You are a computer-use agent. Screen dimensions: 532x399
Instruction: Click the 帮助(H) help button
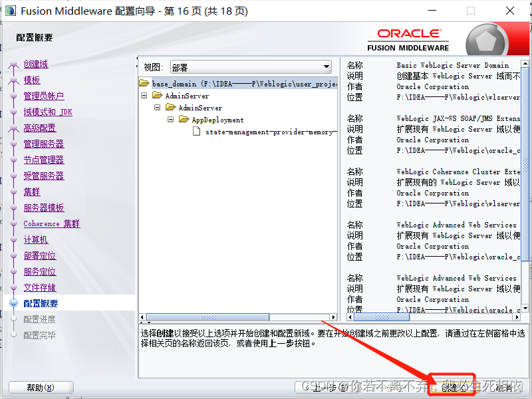click(41, 388)
